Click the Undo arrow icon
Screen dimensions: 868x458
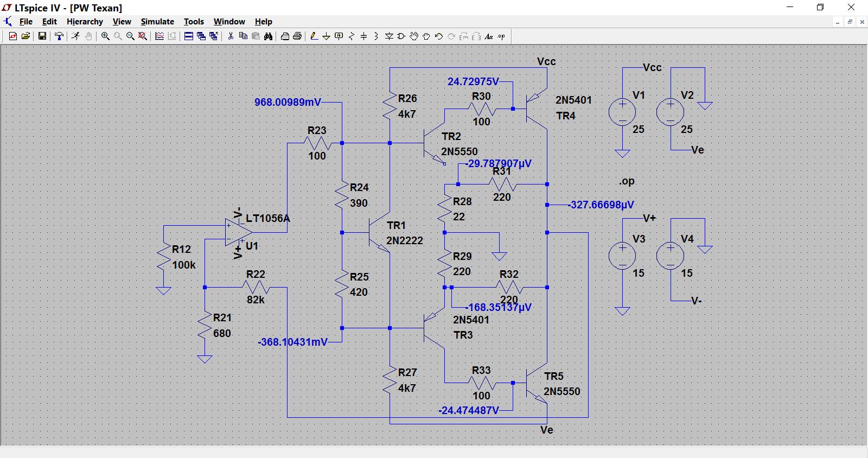click(x=439, y=36)
